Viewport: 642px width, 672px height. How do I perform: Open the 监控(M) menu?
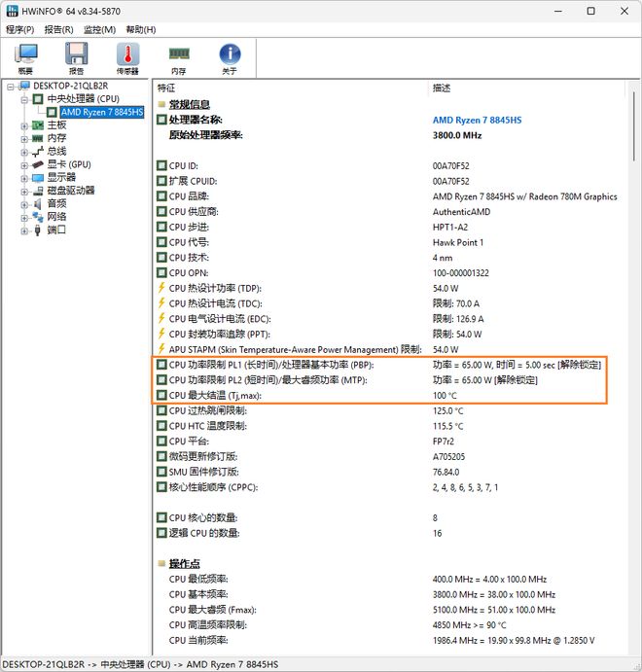[x=99, y=29]
